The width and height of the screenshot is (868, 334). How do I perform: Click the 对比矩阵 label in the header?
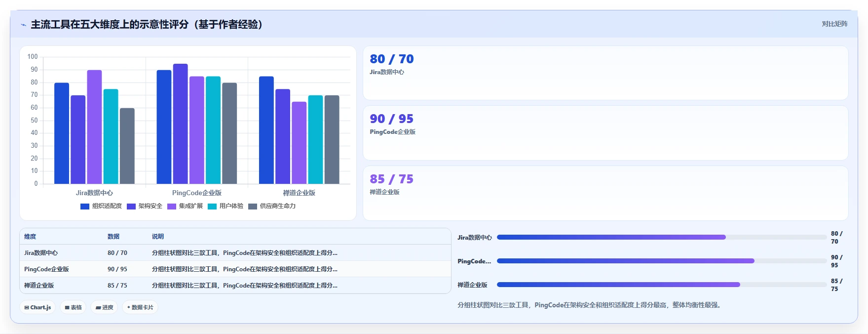tap(834, 24)
